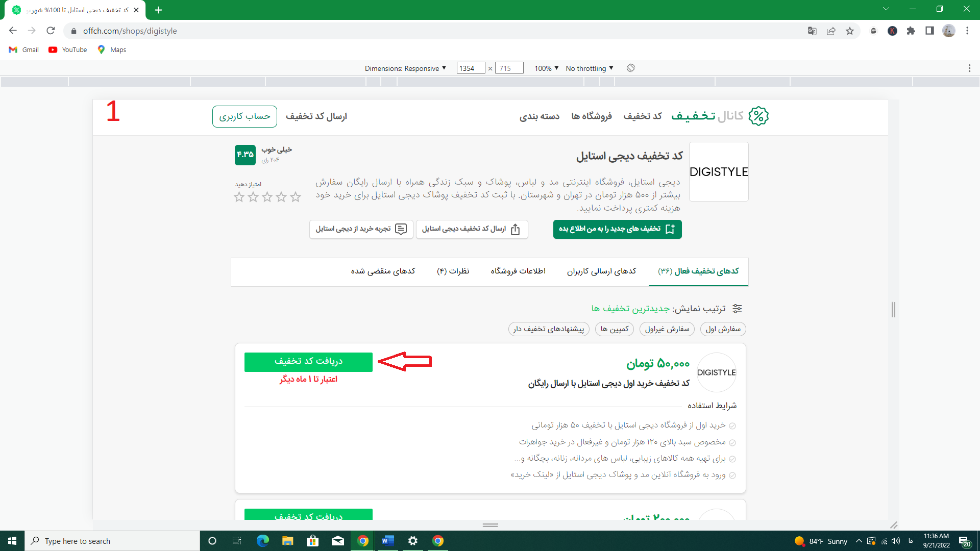Toggle the سفارش غیراول filter chip
980x551 pixels.
click(667, 329)
